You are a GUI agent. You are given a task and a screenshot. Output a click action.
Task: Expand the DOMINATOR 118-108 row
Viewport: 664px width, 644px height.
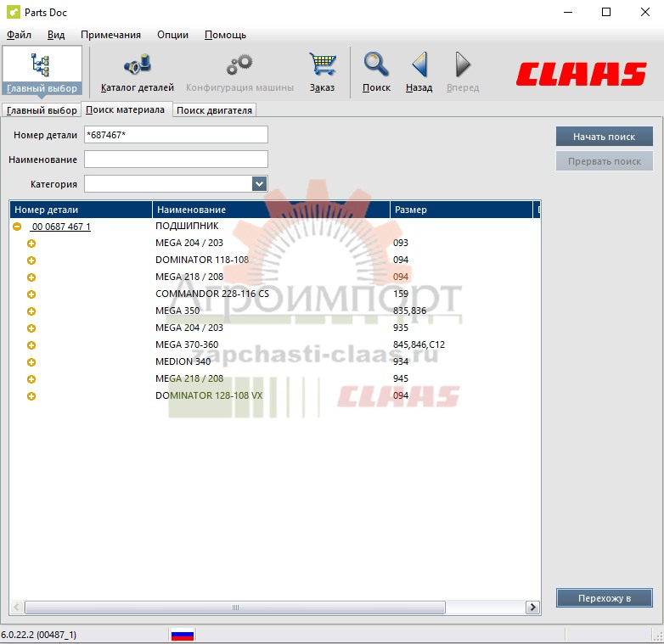(x=31, y=260)
